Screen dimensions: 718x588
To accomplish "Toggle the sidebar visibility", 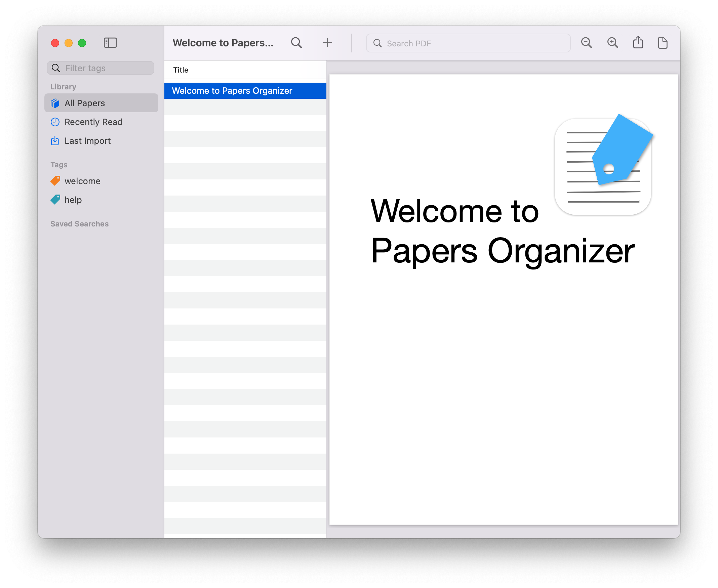I will pos(110,43).
